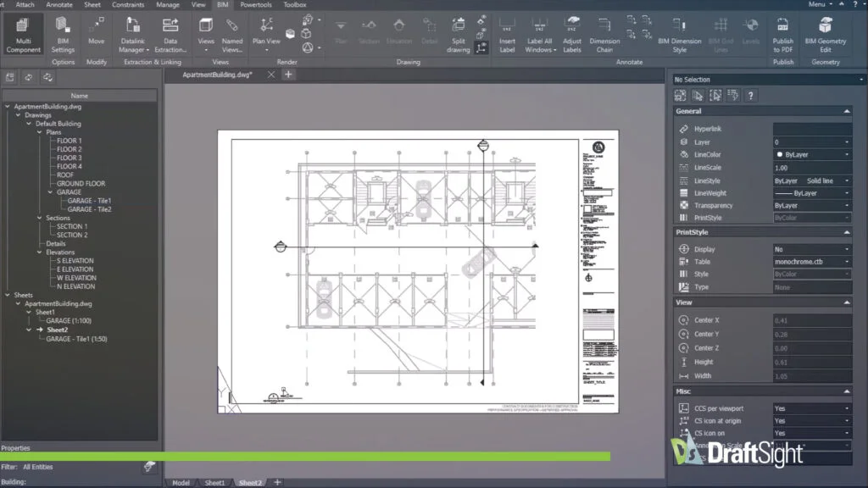This screenshot has height=488, width=868.
Task: Open the LineColor ByLayer color selector
Action: click(811, 155)
